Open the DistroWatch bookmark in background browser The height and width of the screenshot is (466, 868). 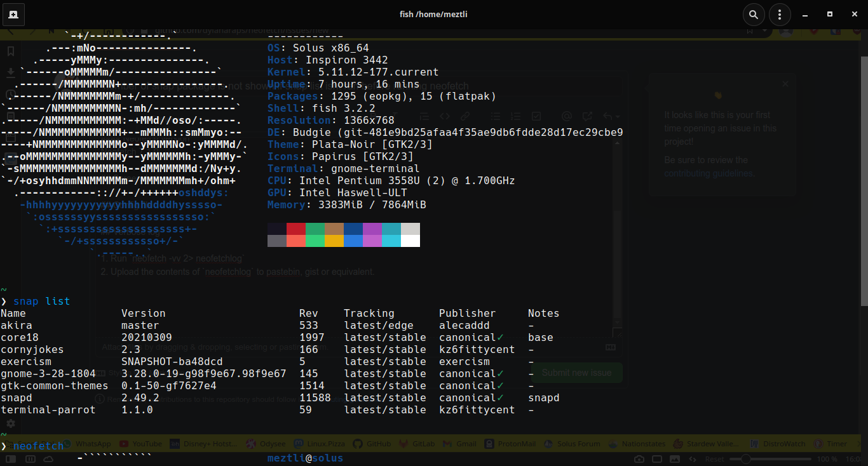click(x=778, y=444)
